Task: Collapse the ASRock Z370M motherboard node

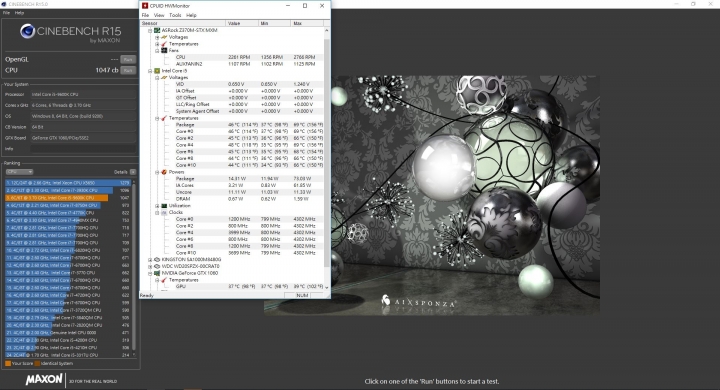Action: tap(150, 30)
